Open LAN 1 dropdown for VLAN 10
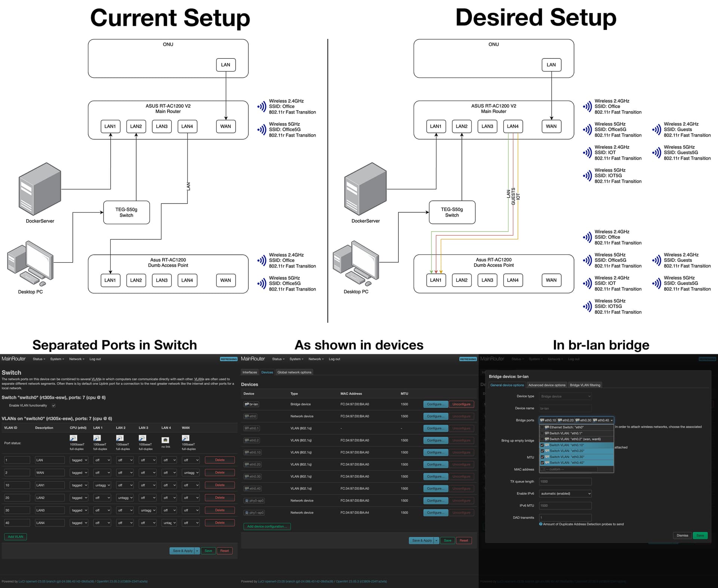Image resolution: width=718 pixels, height=588 pixels. (102, 485)
